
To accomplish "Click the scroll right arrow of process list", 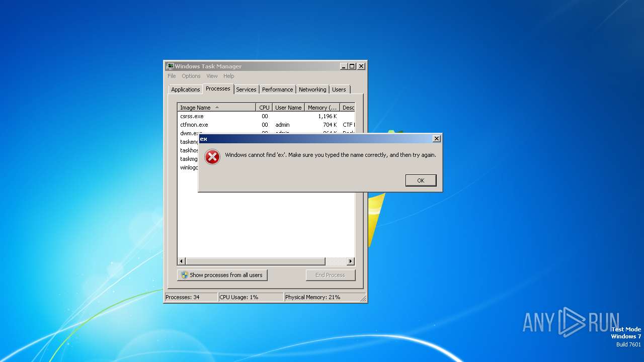I will pos(351,261).
